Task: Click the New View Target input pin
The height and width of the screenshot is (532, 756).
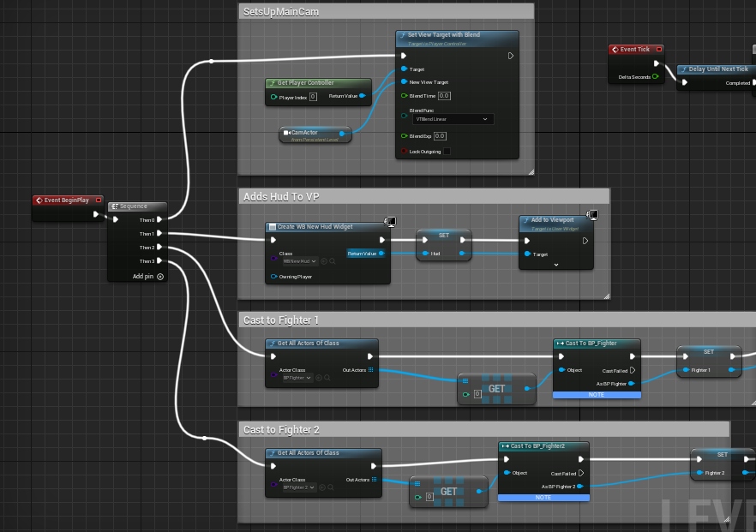Action: (x=404, y=82)
